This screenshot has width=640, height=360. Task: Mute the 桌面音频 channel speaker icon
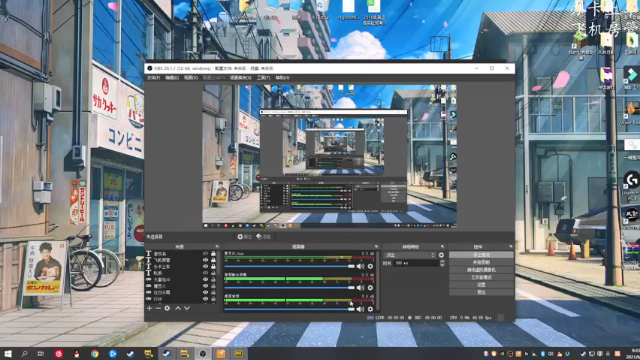coord(360,309)
